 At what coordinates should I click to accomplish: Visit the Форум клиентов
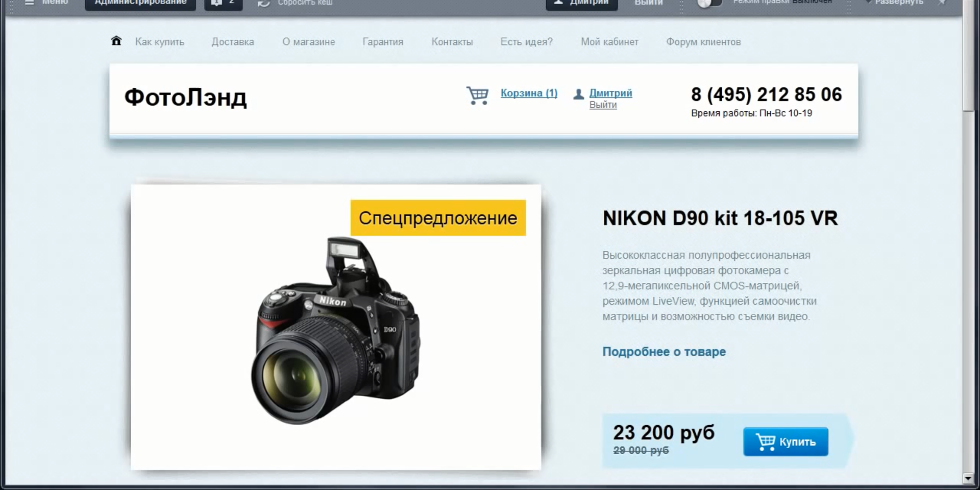(x=703, y=42)
